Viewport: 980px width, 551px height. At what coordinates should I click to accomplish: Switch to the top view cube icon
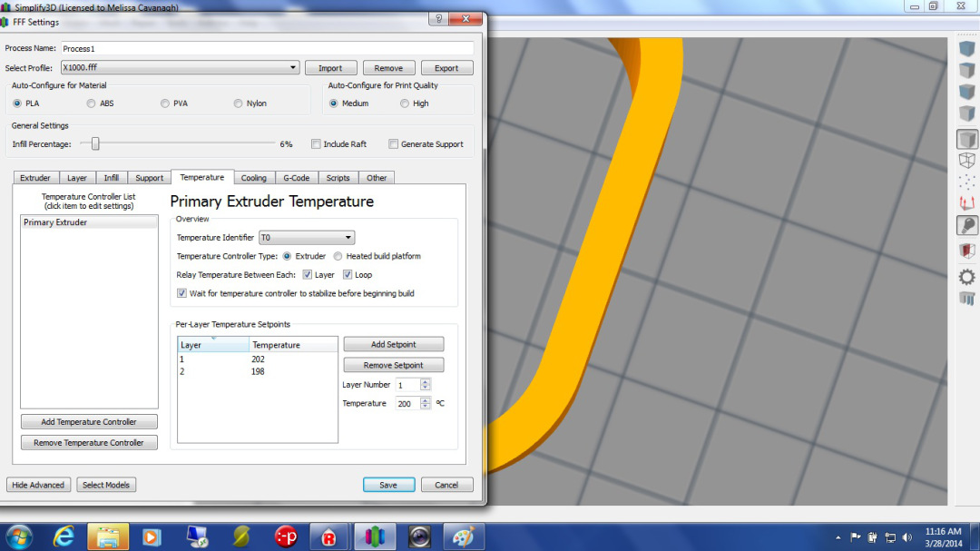click(x=967, y=70)
